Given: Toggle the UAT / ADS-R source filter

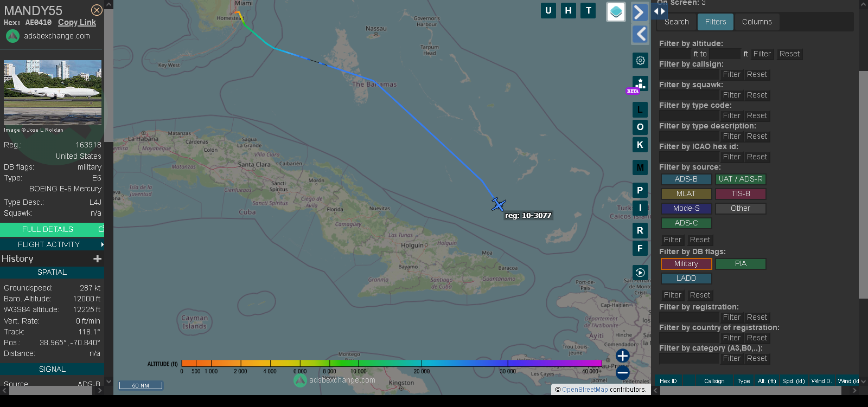Looking at the screenshot, I should click(741, 179).
